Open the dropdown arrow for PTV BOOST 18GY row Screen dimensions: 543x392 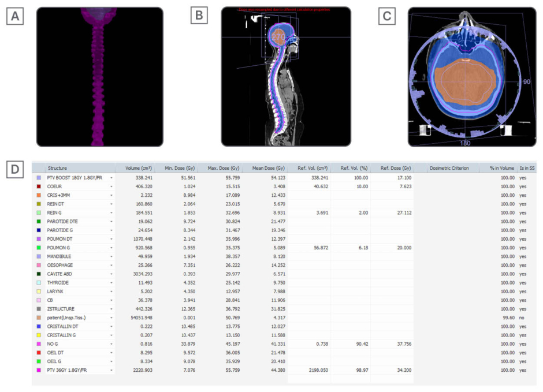pyautogui.click(x=111, y=178)
